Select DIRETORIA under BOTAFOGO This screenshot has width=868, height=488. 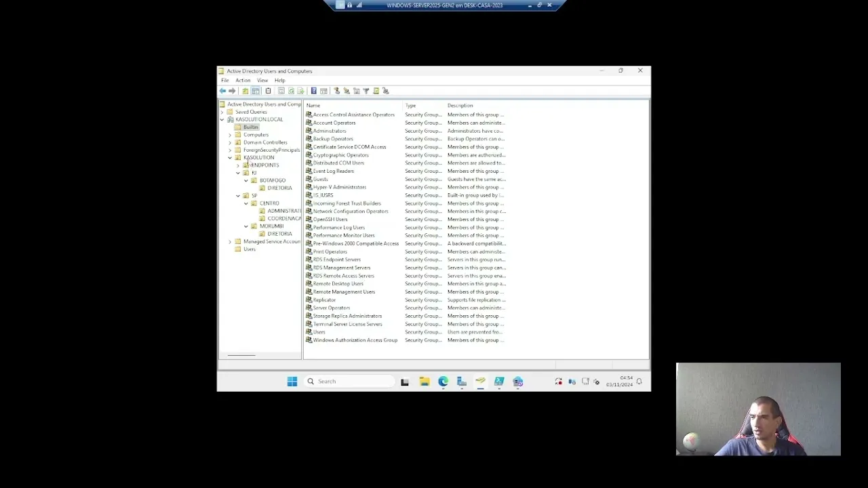(279, 188)
